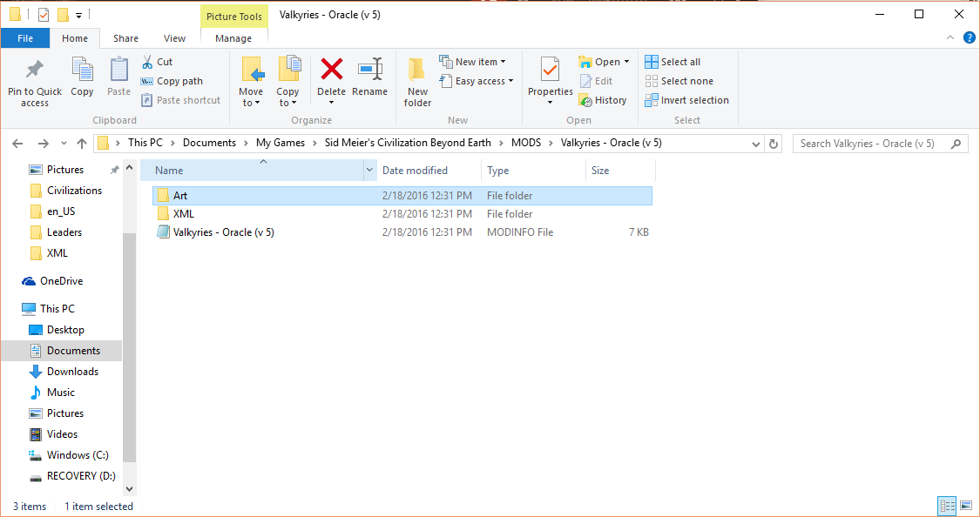Click the History icon

[585, 100]
